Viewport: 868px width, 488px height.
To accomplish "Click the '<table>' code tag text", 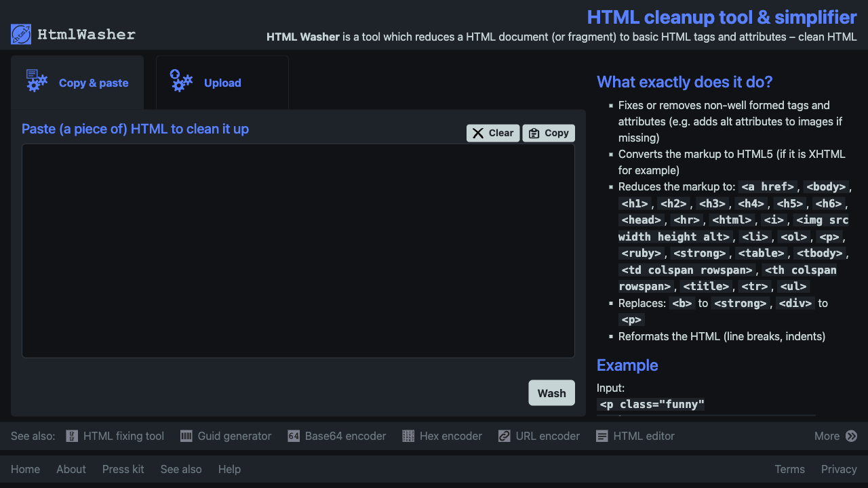I will tap(762, 253).
